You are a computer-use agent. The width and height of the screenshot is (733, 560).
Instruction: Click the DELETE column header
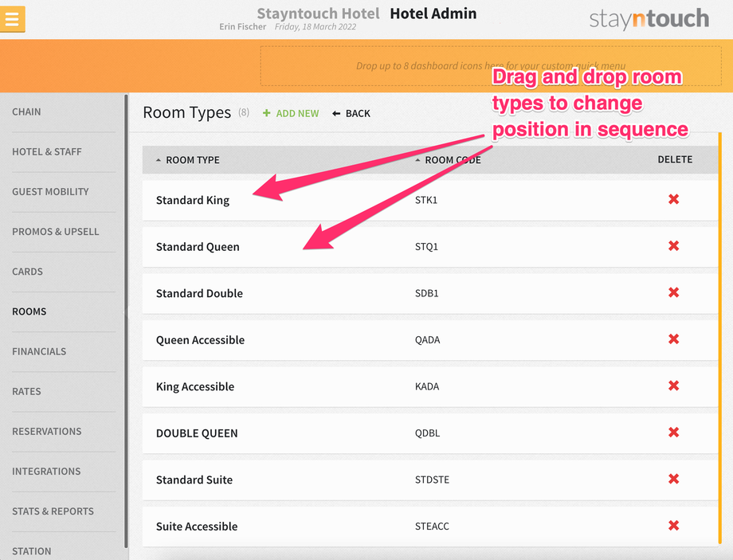point(675,159)
